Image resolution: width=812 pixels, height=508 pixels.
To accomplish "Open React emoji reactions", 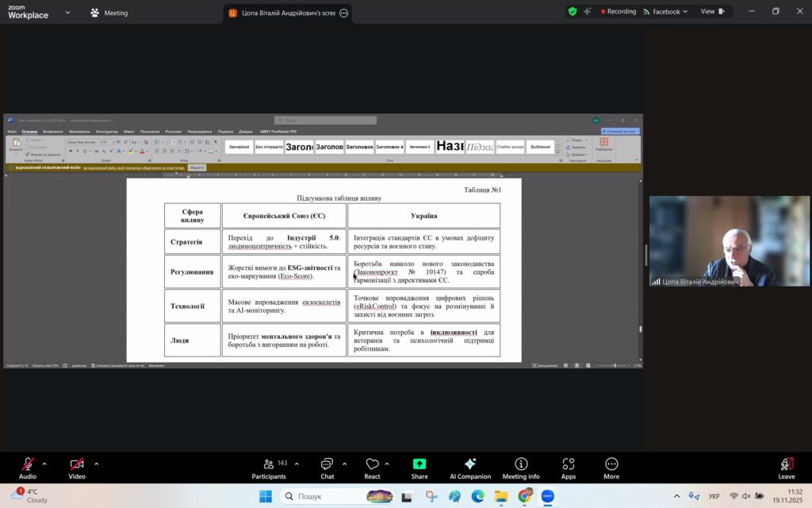I will pyautogui.click(x=372, y=468).
